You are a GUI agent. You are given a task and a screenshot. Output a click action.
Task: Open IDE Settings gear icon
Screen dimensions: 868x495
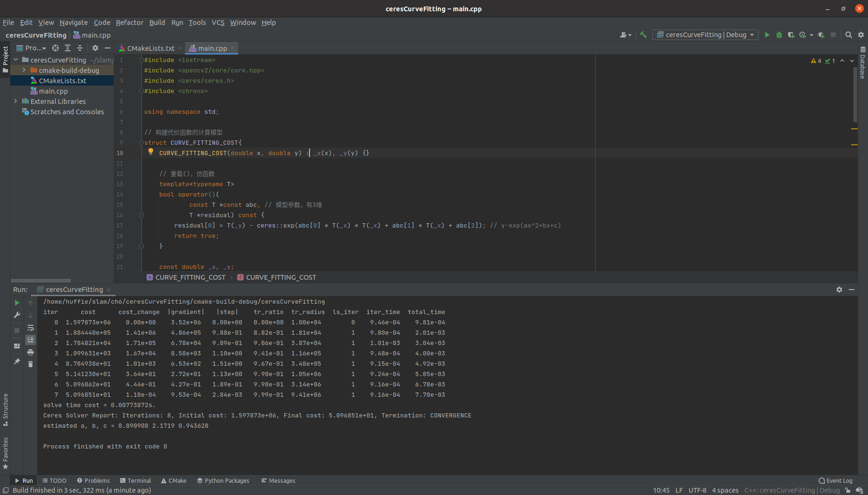pos(861,35)
